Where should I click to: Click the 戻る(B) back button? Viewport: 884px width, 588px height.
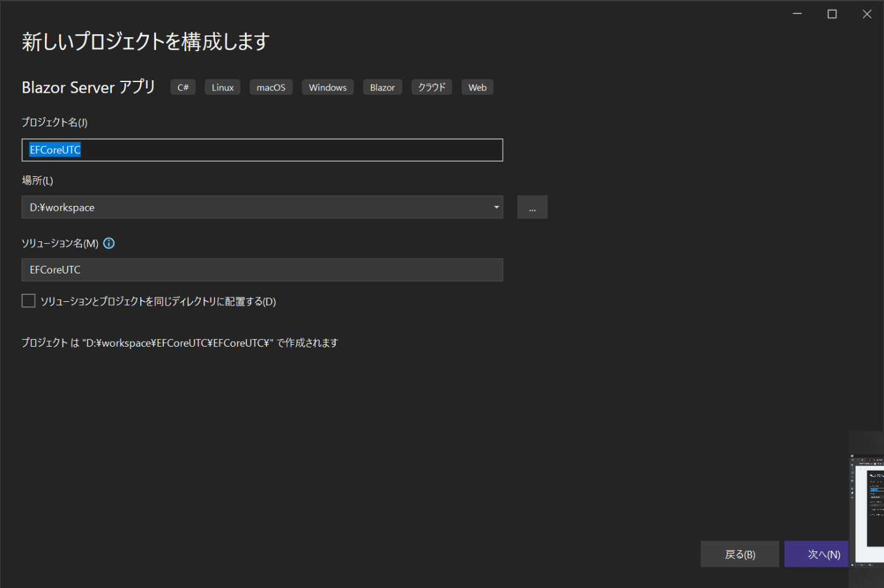click(739, 554)
